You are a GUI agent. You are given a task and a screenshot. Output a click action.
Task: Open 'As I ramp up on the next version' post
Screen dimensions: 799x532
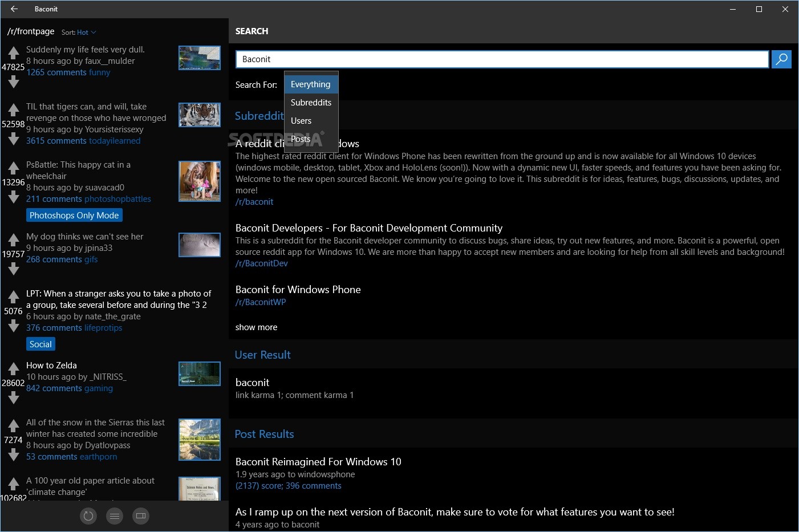click(455, 512)
